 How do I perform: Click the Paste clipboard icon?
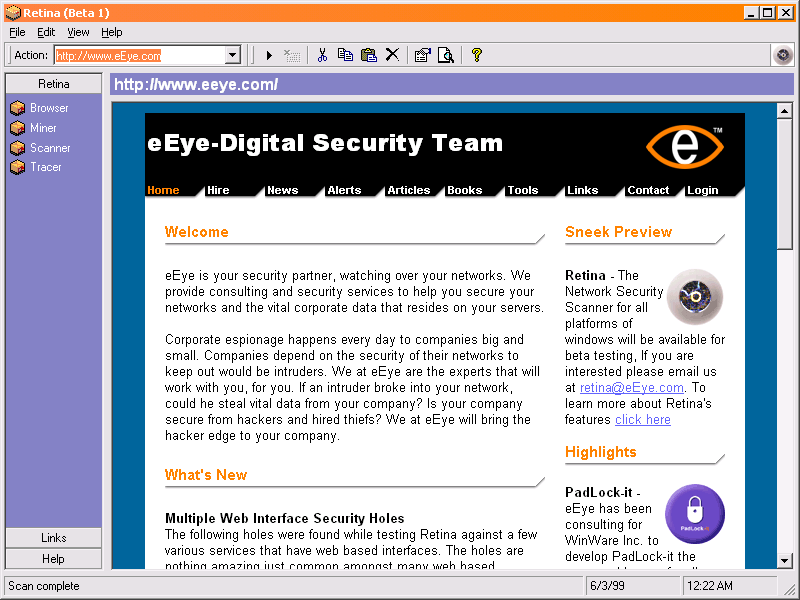click(x=368, y=55)
